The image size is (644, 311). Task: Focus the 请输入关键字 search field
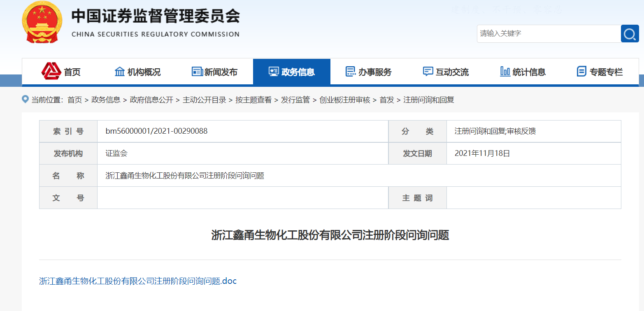pyautogui.click(x=549, y=34)
